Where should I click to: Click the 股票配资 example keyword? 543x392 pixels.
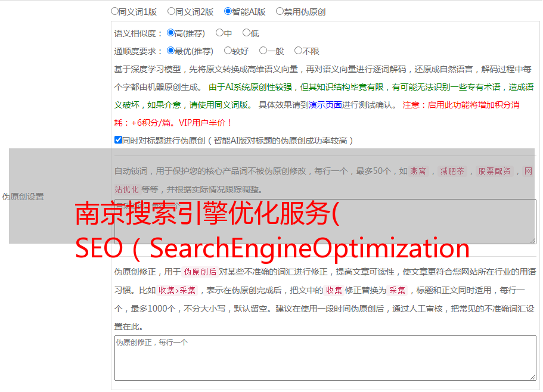coord(495,171)
